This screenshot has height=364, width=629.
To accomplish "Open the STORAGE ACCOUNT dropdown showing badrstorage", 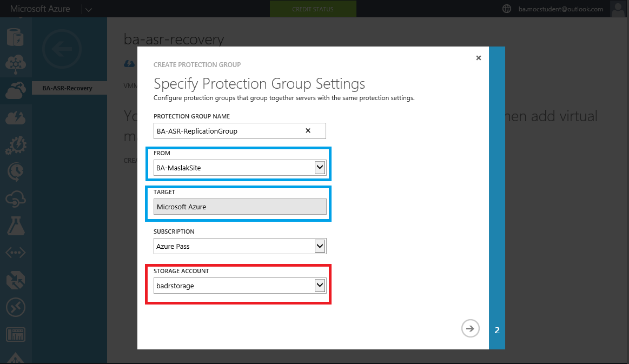I will [240, 286].
